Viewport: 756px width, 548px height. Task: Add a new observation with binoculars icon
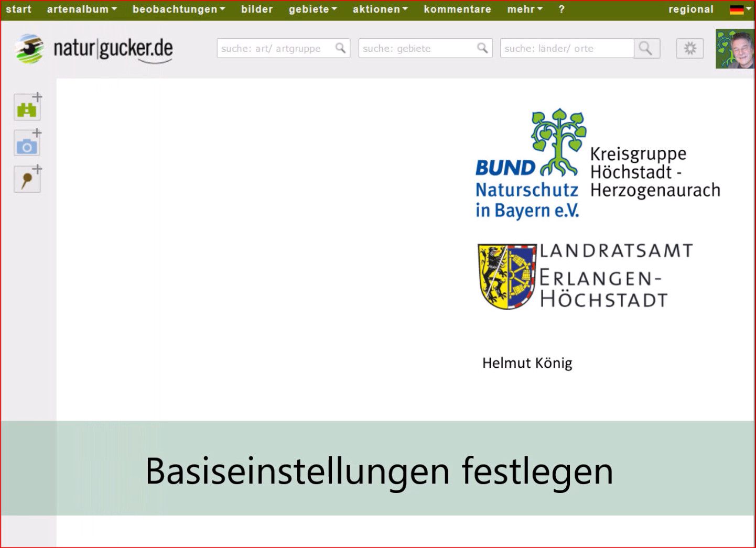(27, 107)
